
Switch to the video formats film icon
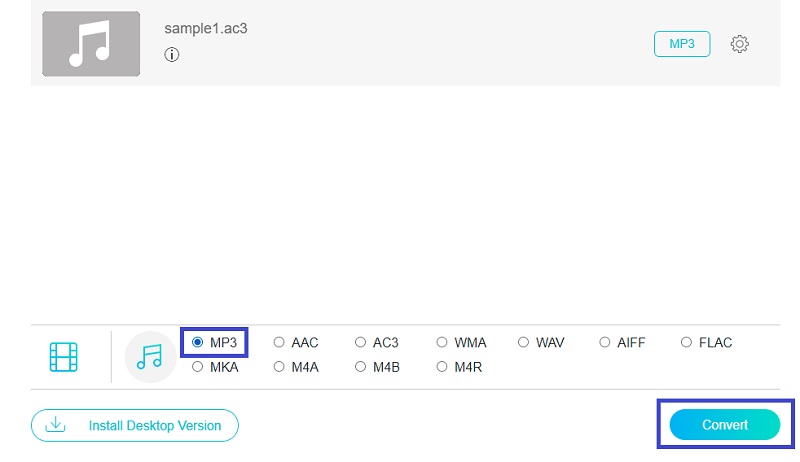64,357
